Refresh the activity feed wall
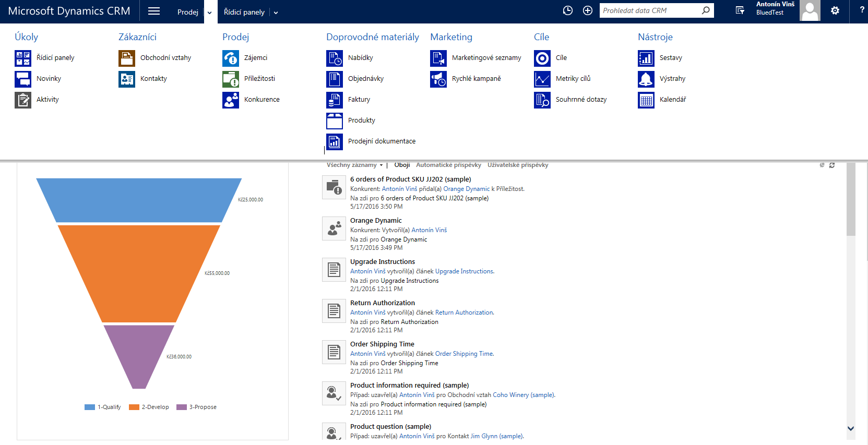The height and width of the screenshot is (445, 868). pyautogui.click(x=832, y=165)
